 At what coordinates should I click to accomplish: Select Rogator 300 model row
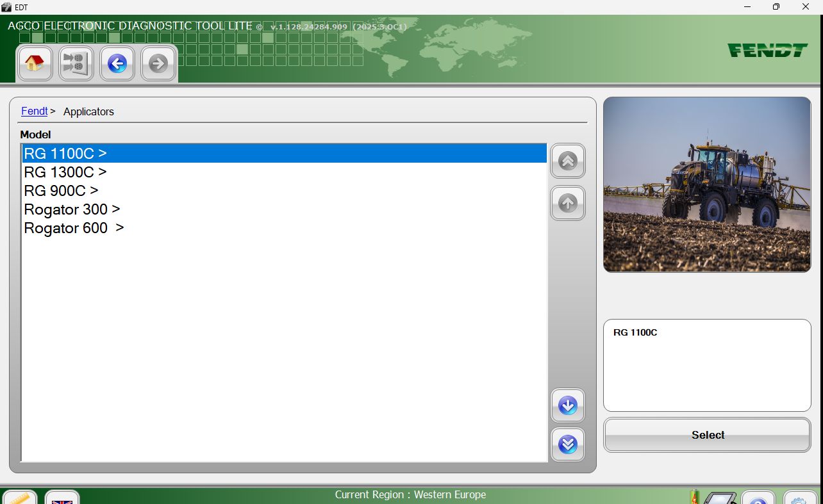pos(284,209)
